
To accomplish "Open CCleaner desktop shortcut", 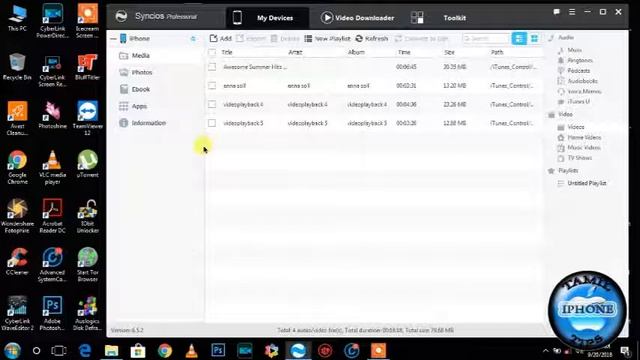I will pyautogui.click(x=17, y=262).
